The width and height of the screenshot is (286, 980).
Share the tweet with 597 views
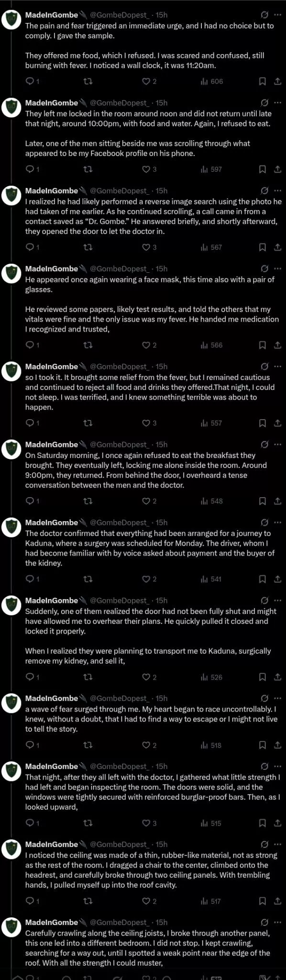[277, 169]
